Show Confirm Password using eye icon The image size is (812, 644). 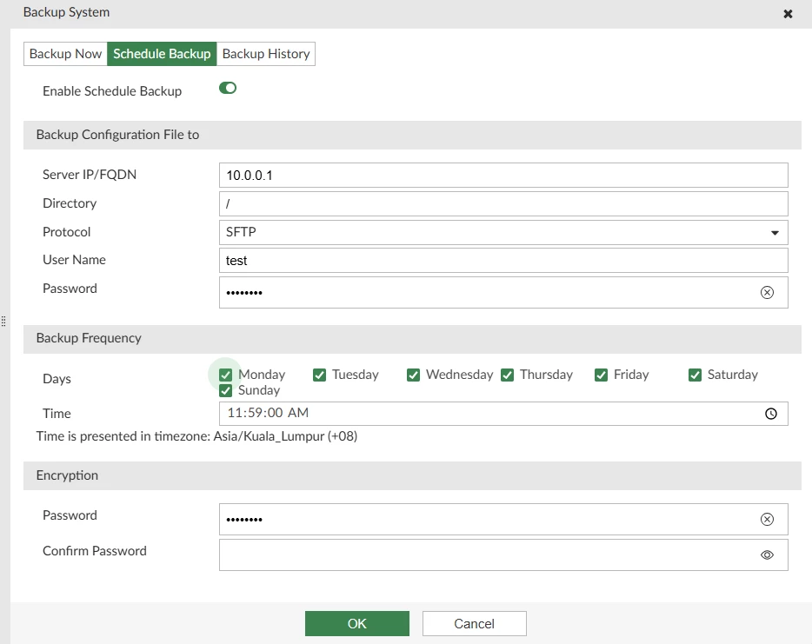click(767, 555)
